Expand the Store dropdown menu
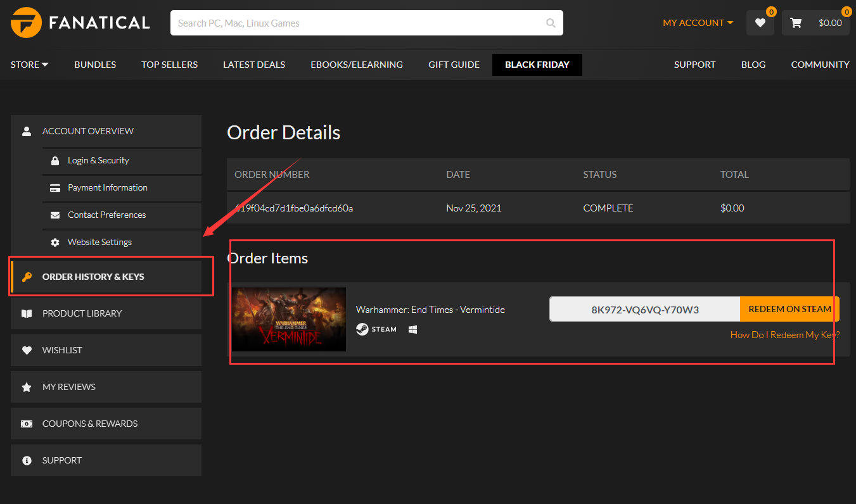856x504 pixels. [30, 65]
